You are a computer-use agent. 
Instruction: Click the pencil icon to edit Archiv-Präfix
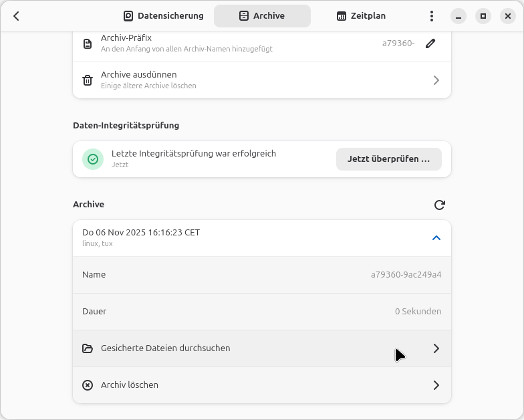pyautogui.click(x=430, y=43)
